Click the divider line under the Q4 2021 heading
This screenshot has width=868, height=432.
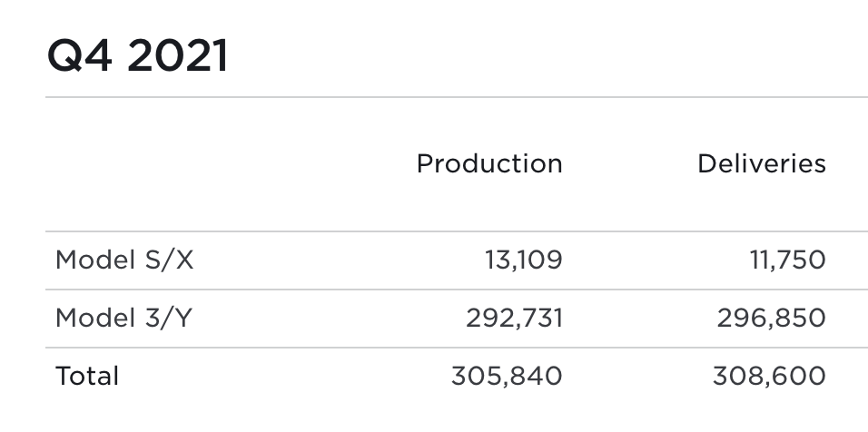(x=454, y=97)
